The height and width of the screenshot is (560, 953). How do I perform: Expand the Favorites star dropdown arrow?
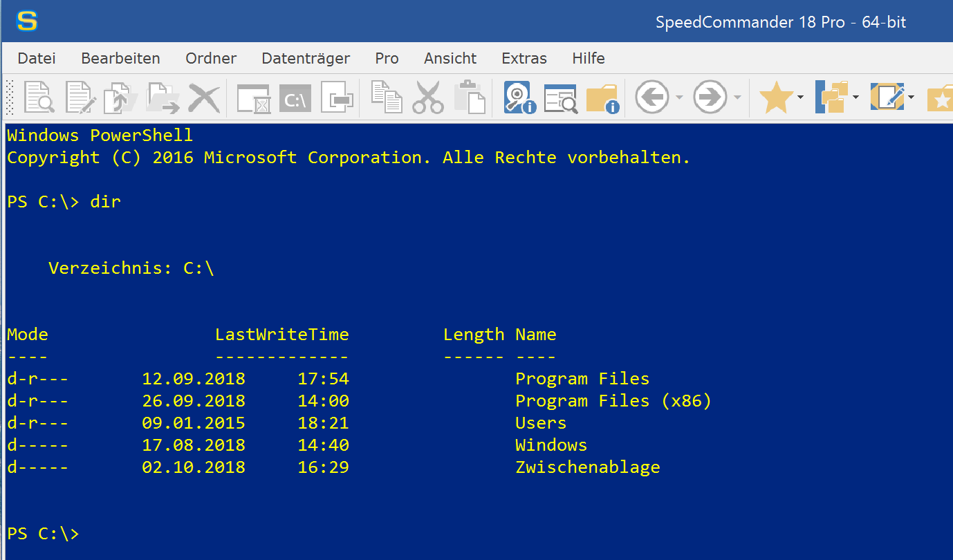[800, 97]
